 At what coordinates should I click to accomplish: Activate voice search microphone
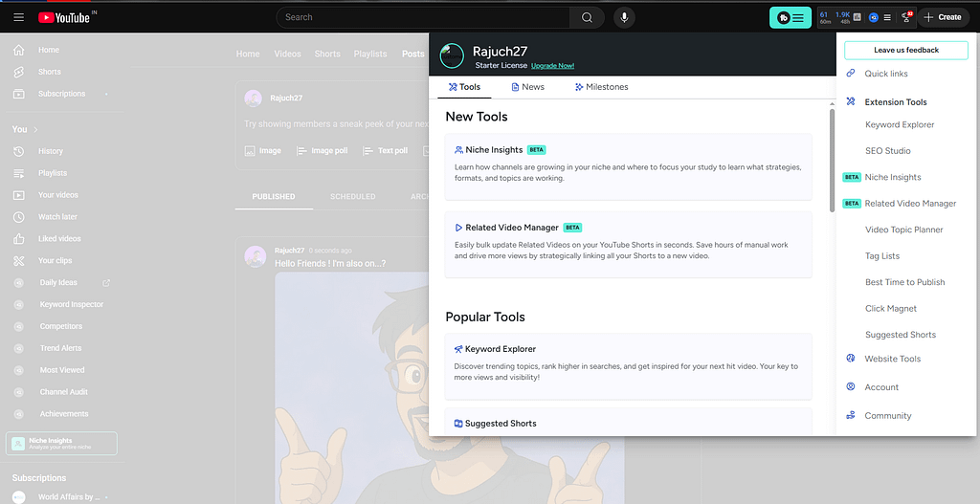[624, 17]
